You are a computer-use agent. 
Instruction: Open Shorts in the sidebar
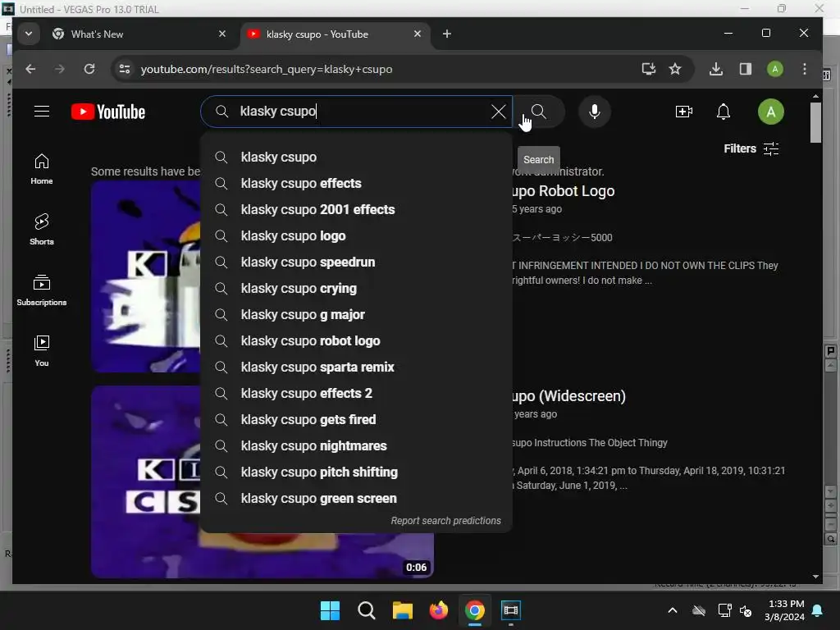pyautogui.click(x=42, y=230)
